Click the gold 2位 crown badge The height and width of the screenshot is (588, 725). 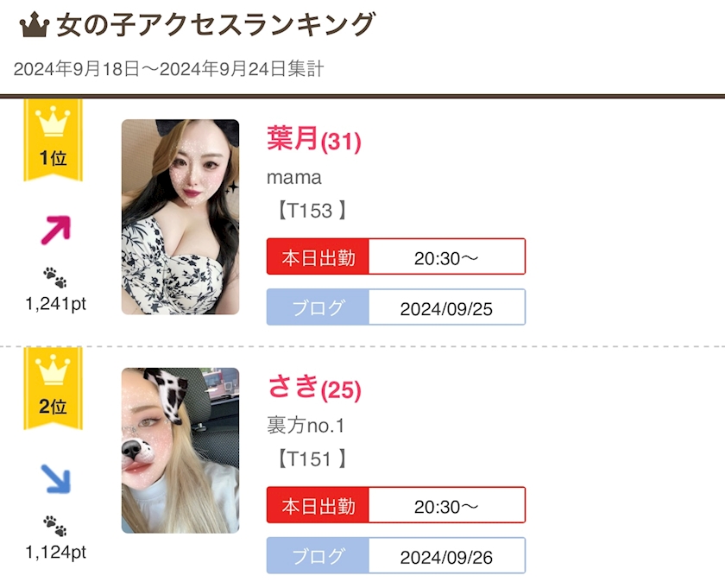point(53,388)
